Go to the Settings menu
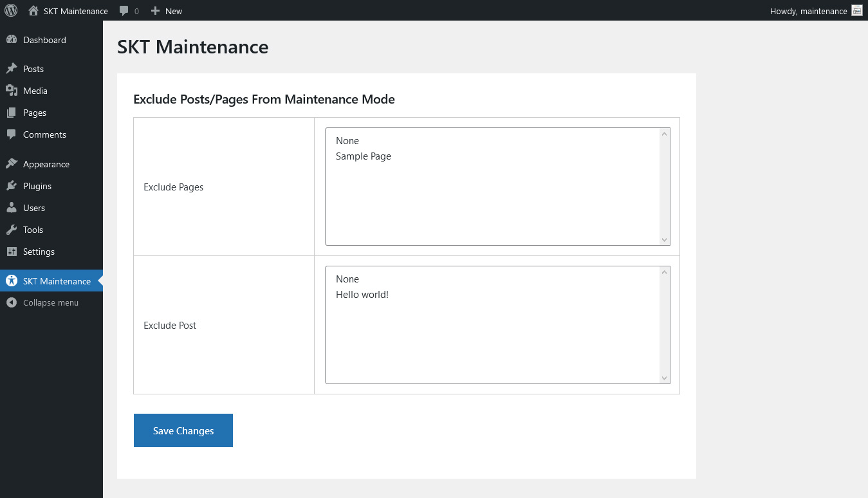This screenshot has height=498, width=868. click(x=39, y=252)
